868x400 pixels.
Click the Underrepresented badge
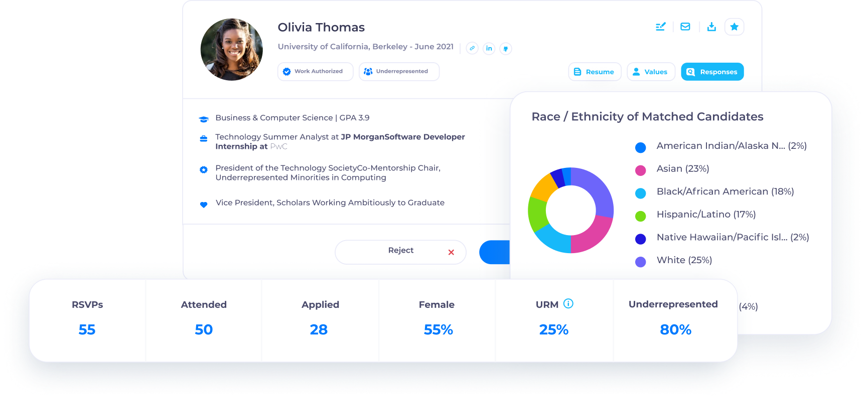[x=399, y=72]
